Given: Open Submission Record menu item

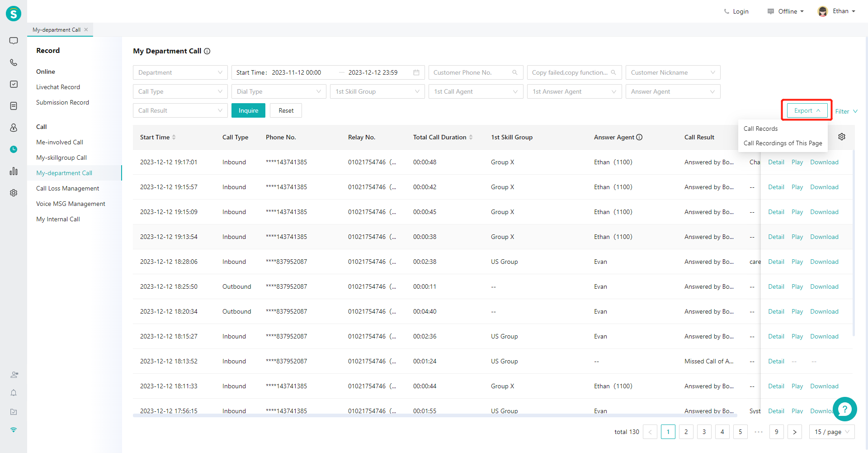Looking at the screenshot, I should [x=62, y=102].
